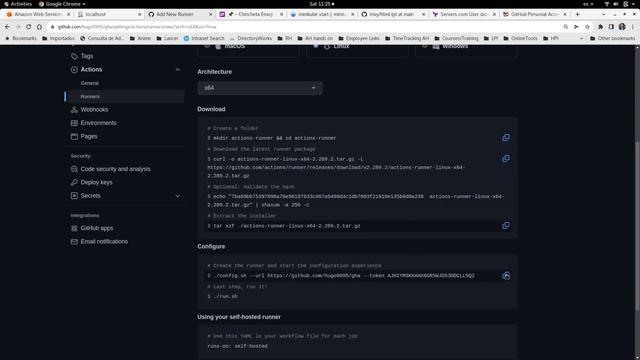Click the GitHub apps icon

click(x=74, y=229)
